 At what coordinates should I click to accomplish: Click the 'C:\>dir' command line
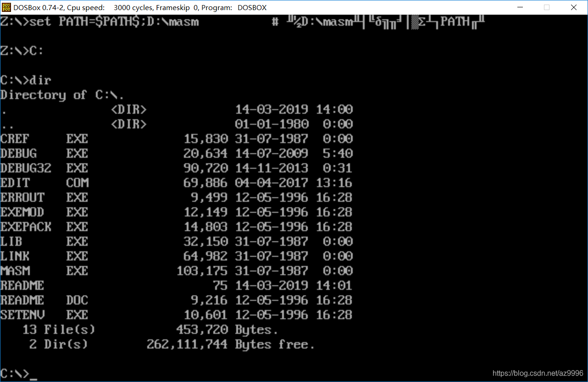26,80
